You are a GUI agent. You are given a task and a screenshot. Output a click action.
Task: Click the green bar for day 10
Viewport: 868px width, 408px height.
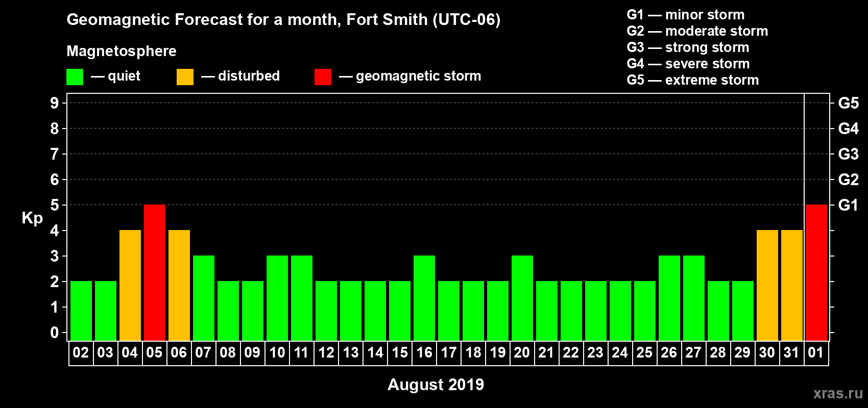(277, 298)
